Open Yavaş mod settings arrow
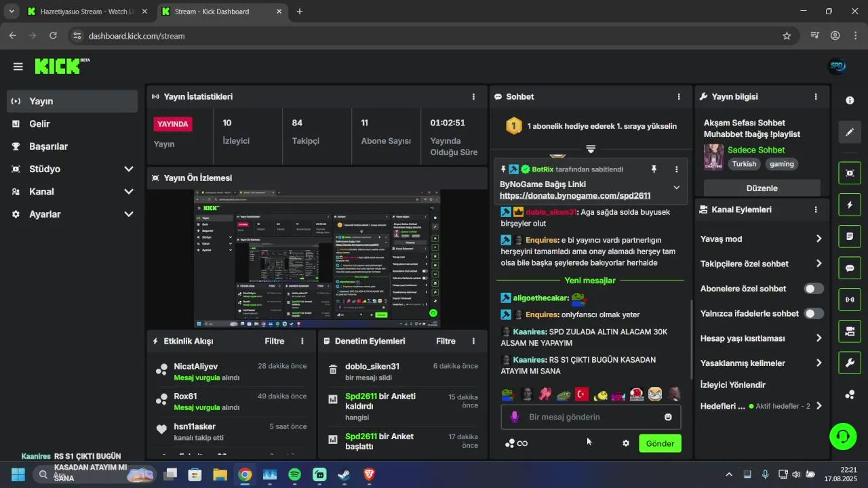 pyautogui.click(x=818, y=239)
